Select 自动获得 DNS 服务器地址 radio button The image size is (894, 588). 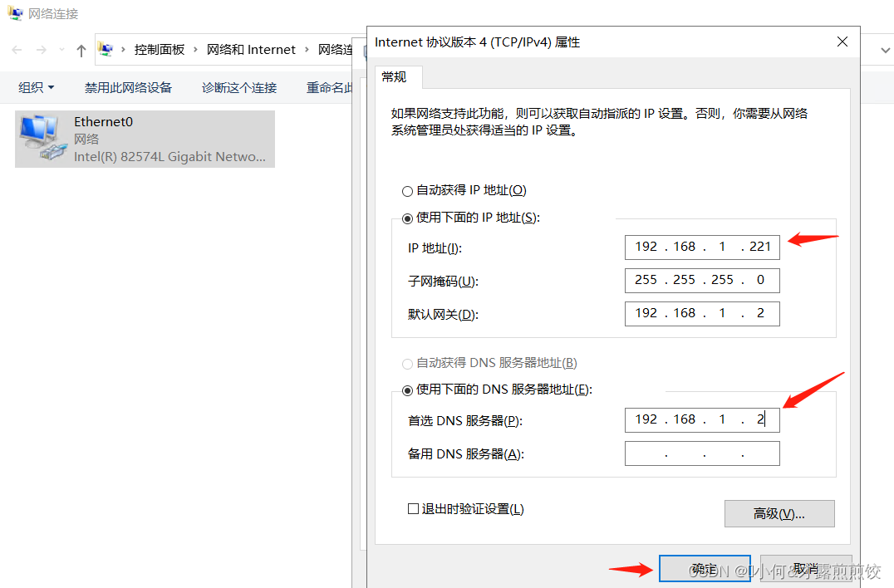[407, 364]
